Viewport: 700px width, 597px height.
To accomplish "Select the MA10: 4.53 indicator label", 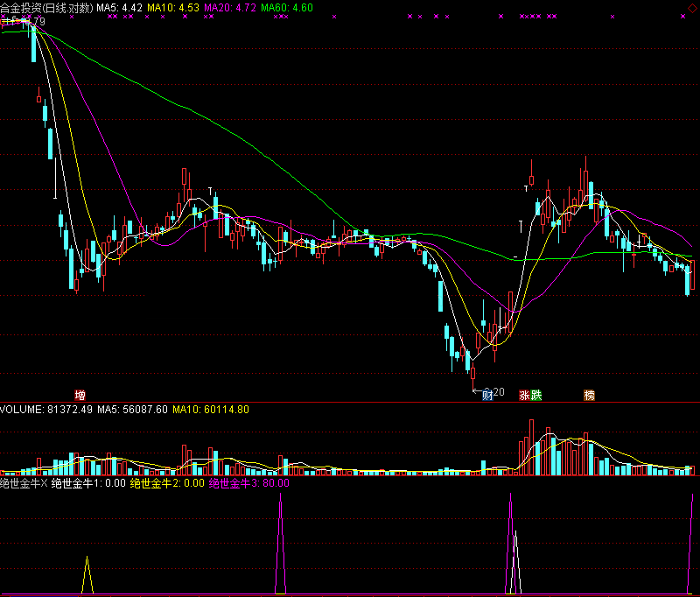I will click(173, 8).
